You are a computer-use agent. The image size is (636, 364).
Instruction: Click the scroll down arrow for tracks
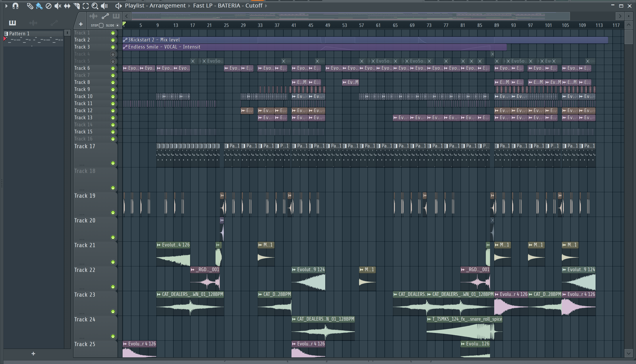click(629, 353)
